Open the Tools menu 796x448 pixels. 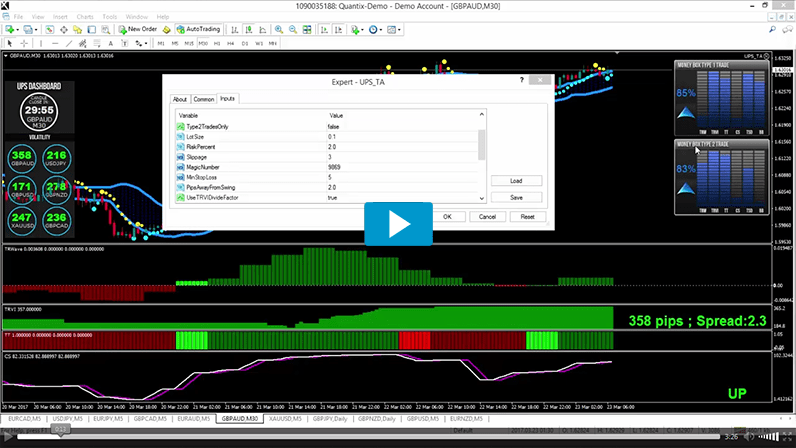pyautogui.click(x=109, y=17)
